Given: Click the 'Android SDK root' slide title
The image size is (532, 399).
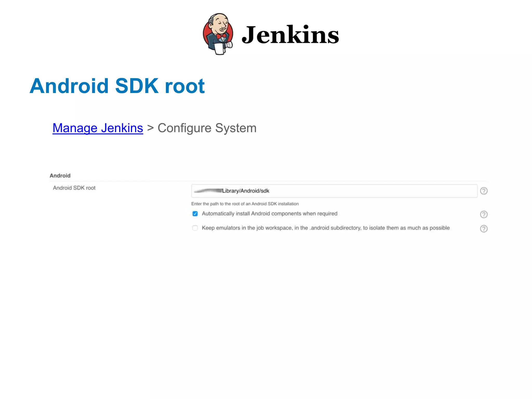Looking at the screenshot, I should point(117,86).
